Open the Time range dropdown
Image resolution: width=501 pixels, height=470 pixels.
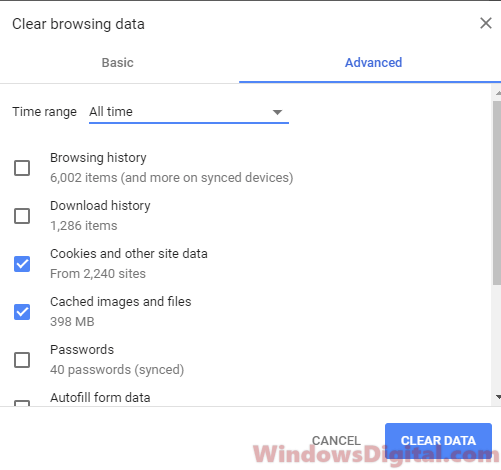[189, 112]
